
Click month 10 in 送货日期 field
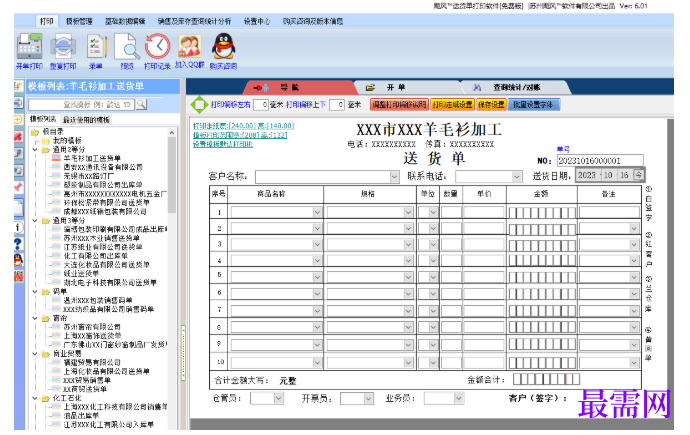click(x=608, y=175)
